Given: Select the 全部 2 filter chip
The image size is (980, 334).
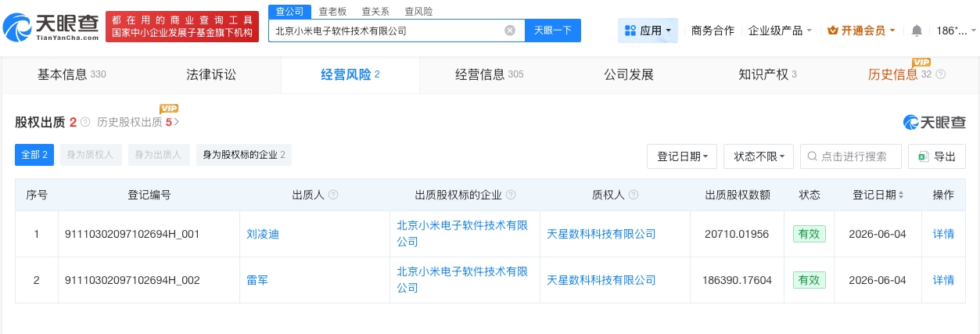Looking at the screenshot, I should point(34,155).
